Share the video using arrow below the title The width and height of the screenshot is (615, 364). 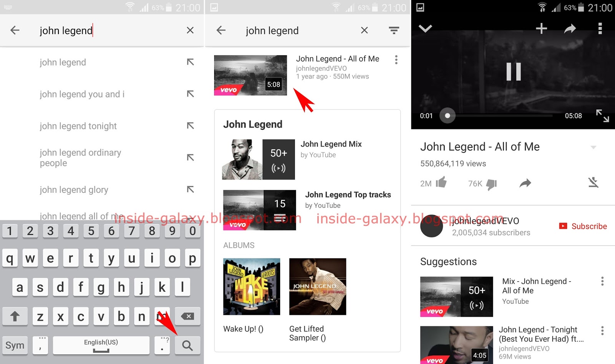pos(525,183)
